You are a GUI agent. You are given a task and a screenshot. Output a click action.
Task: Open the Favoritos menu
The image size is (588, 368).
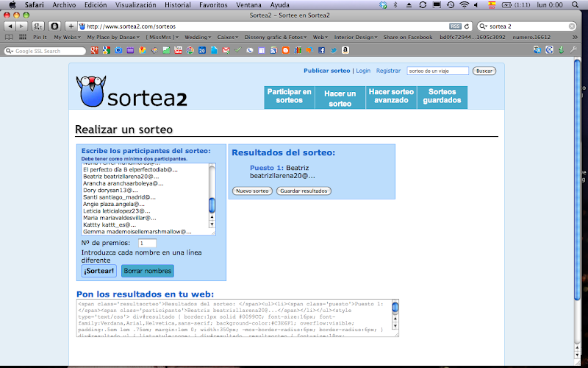[213, 5]
